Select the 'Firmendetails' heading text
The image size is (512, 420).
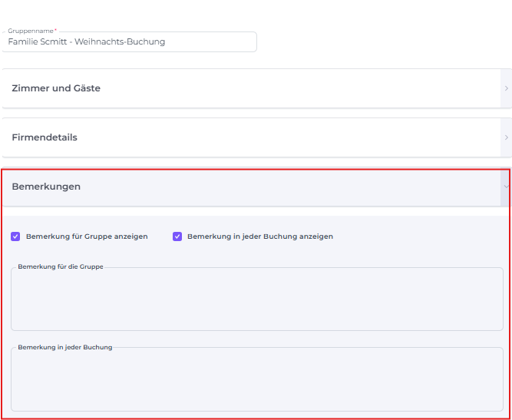(x=45, y=137)
